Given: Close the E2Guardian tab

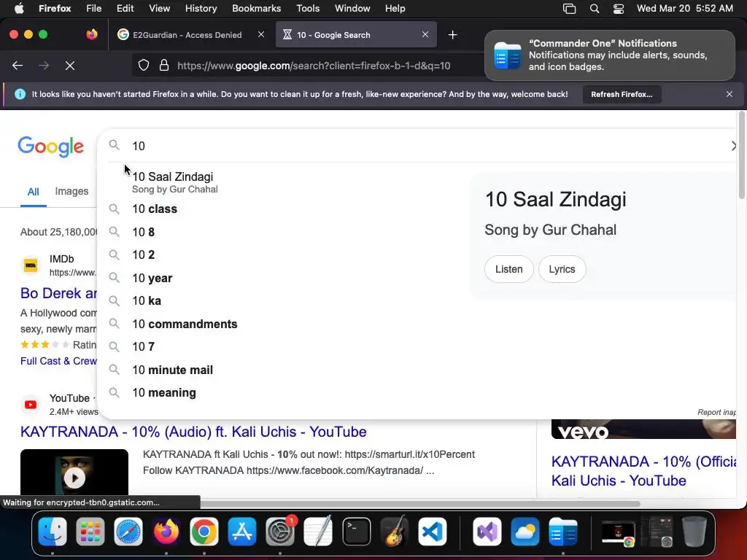Looking at the screenshot, I should (x=261, y=34).
